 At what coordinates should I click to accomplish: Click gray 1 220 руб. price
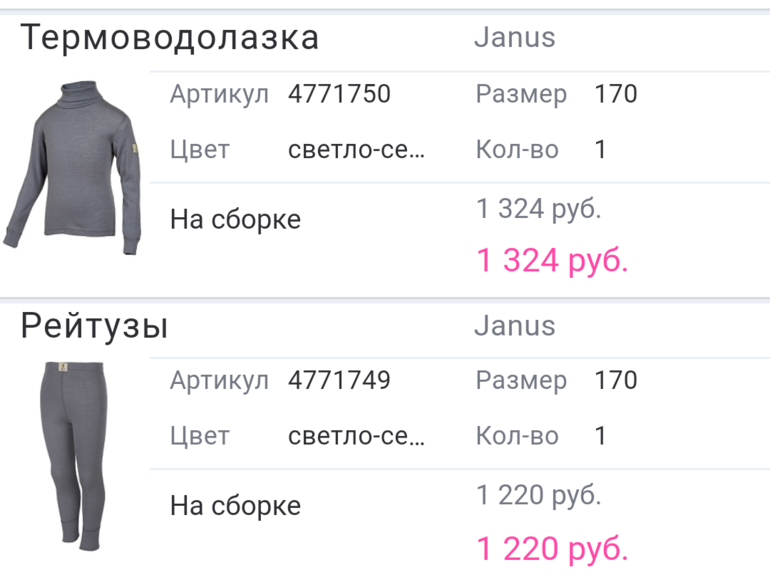tap(538, 495)
